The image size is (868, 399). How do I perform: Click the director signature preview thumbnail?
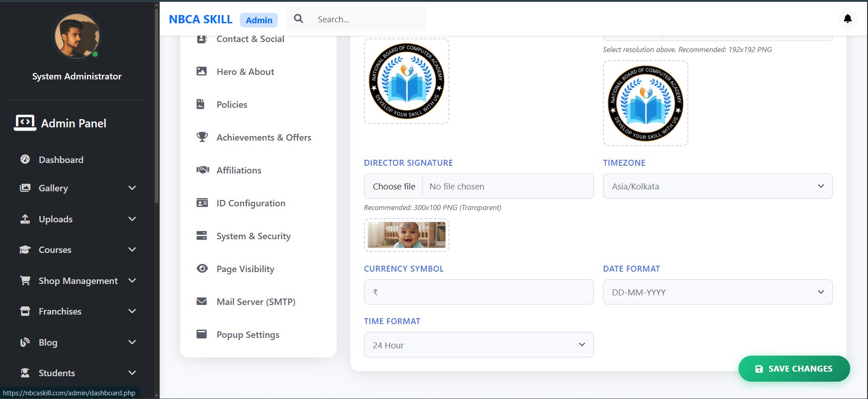406,235
